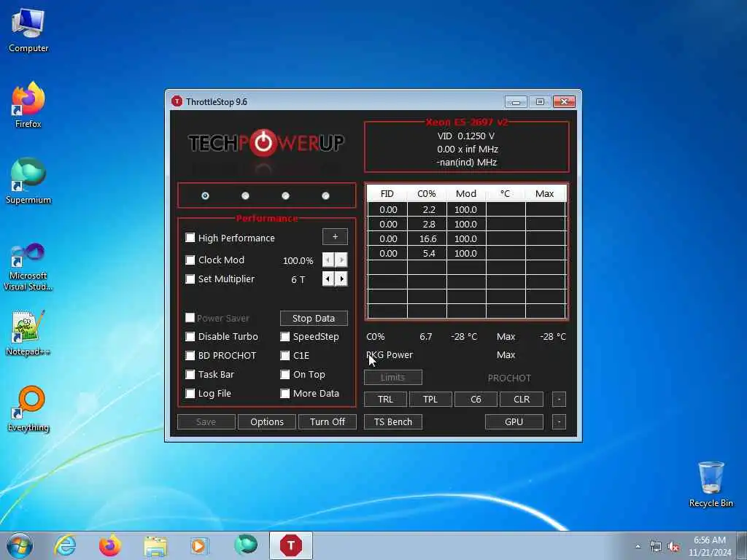Click the PKG Power label

(x=390, y=355)
